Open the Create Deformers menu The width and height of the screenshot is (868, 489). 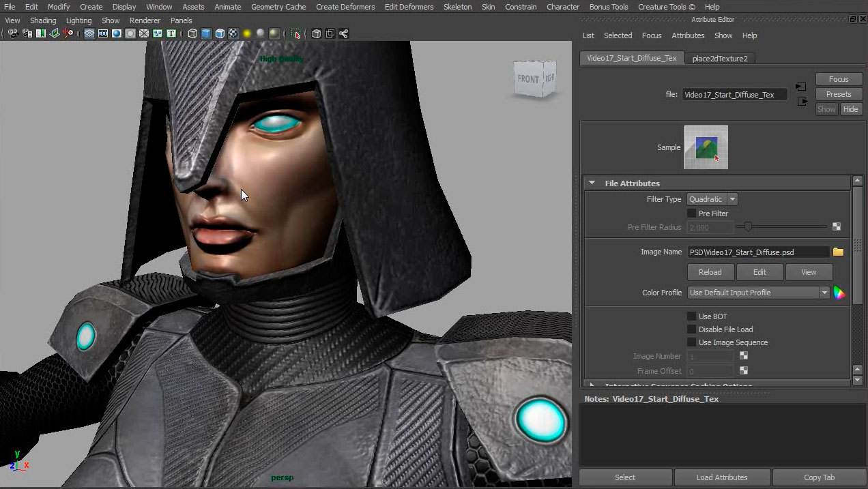(x=345, y=7)
